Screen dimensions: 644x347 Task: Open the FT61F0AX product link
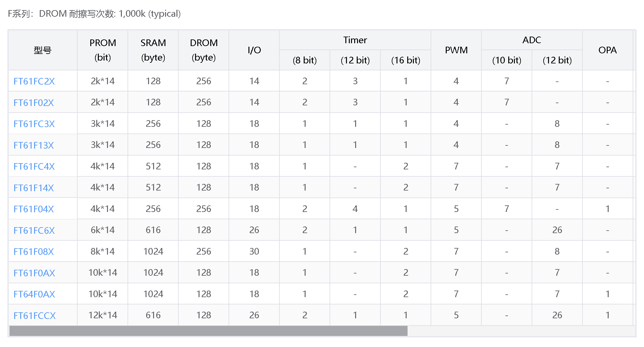(x=34, y=273)
